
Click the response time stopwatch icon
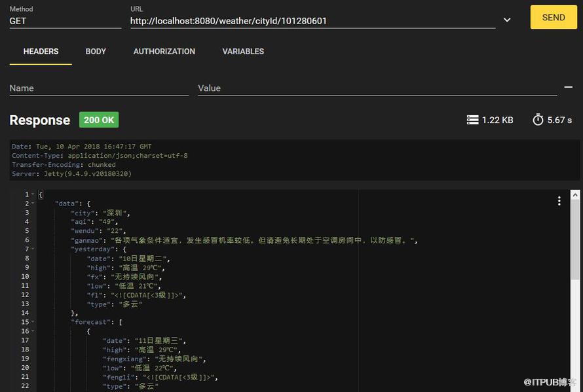538,120
